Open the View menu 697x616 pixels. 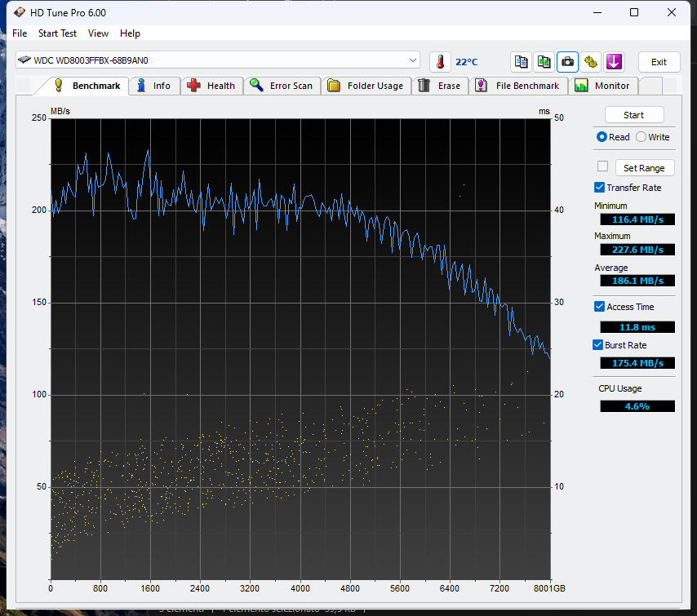98,33
